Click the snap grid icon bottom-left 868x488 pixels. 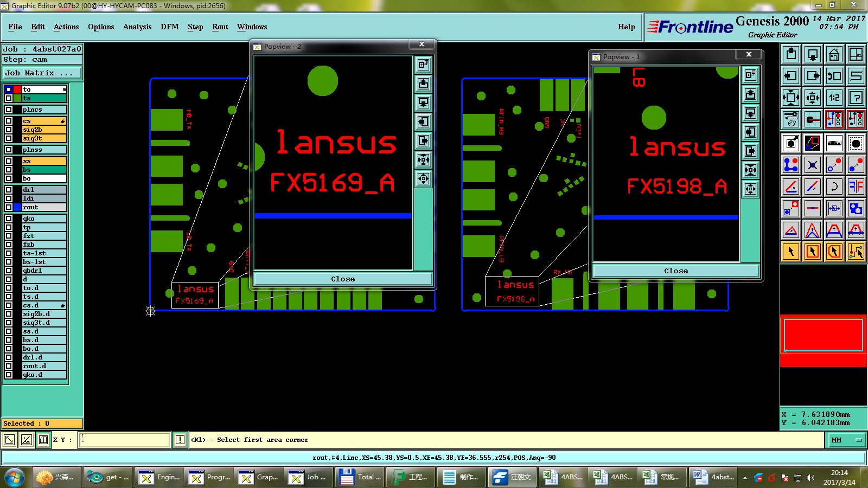(x=43, y=440)
